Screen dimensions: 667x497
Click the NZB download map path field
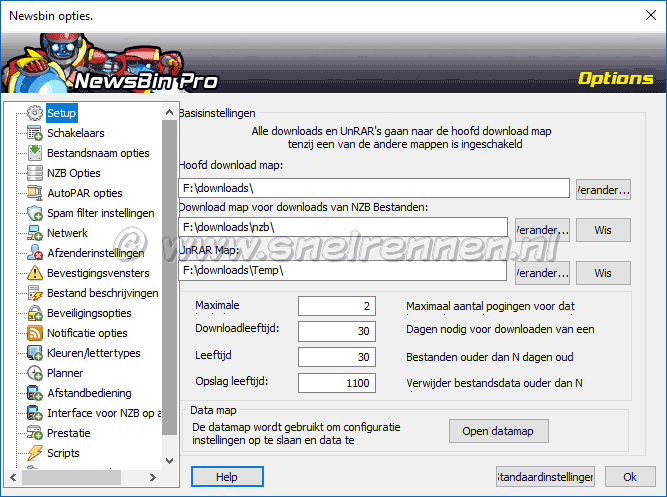point(343,227)
